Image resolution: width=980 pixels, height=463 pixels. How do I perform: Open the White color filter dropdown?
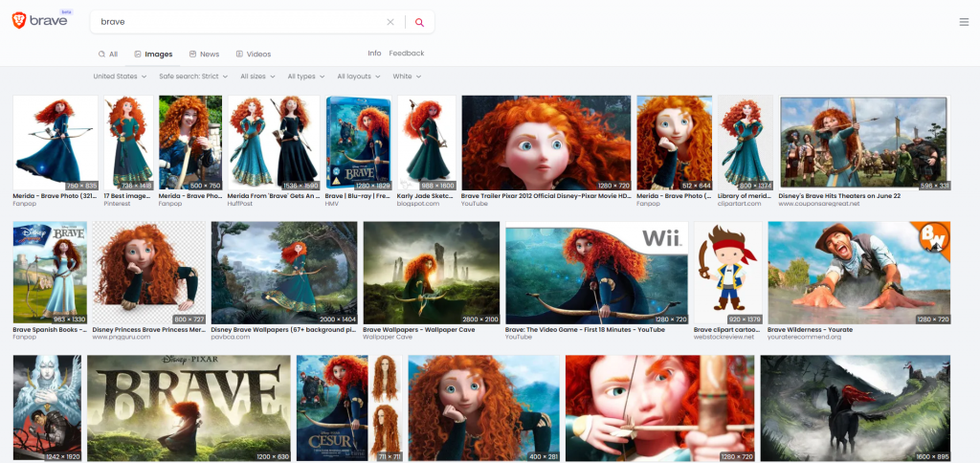click(407, 77)
